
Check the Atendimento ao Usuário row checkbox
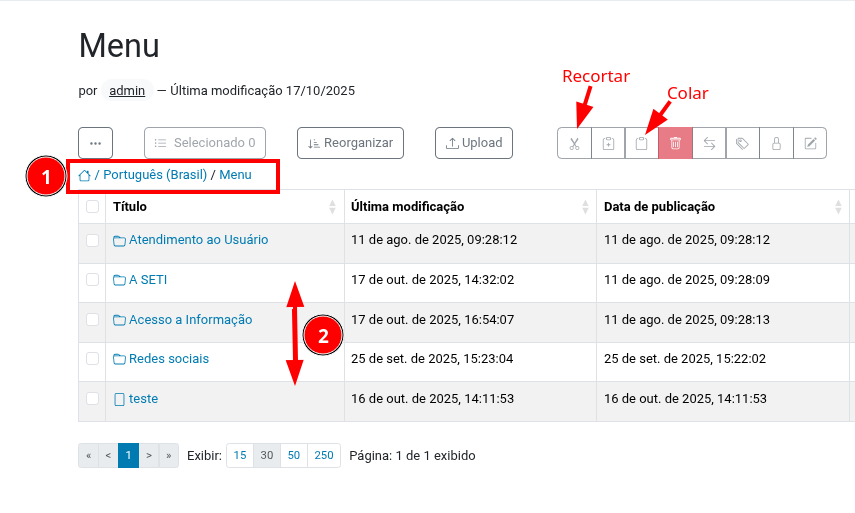93,240
